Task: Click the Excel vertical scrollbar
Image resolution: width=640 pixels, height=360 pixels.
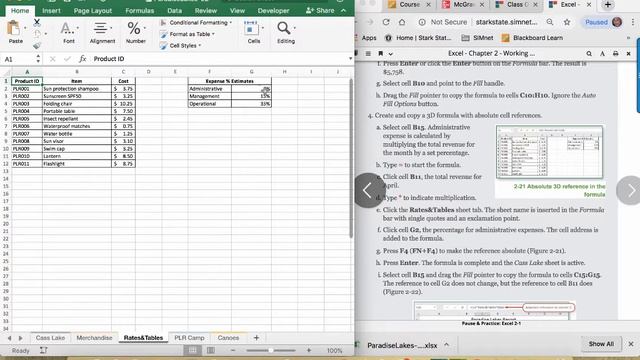Action: click(x=351, y=158)
